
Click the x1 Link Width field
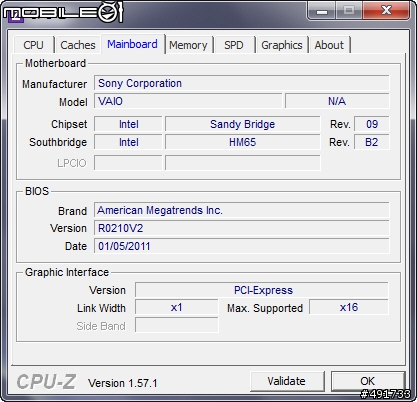point(177,307)
